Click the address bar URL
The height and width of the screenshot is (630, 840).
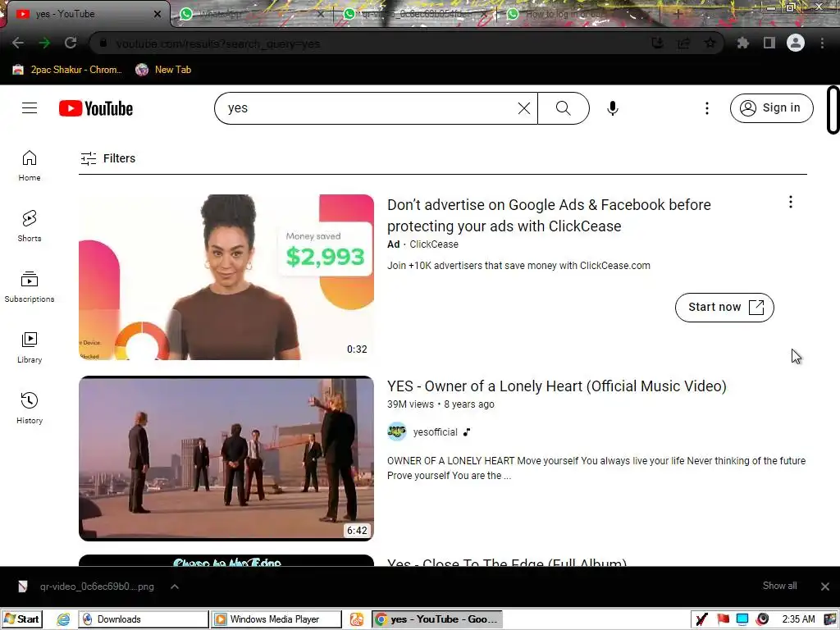click(x=218, y=44)
